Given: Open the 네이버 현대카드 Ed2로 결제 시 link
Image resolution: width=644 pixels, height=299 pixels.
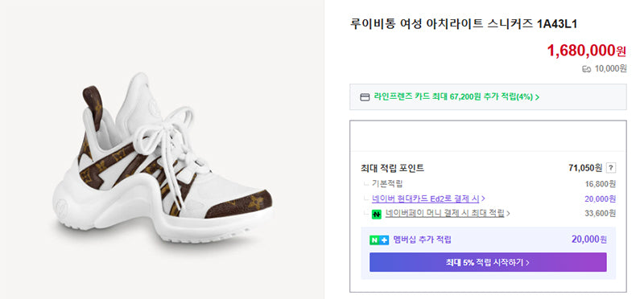Looking at the screenshot, I should pyautogui.click(x=426, y=199).
